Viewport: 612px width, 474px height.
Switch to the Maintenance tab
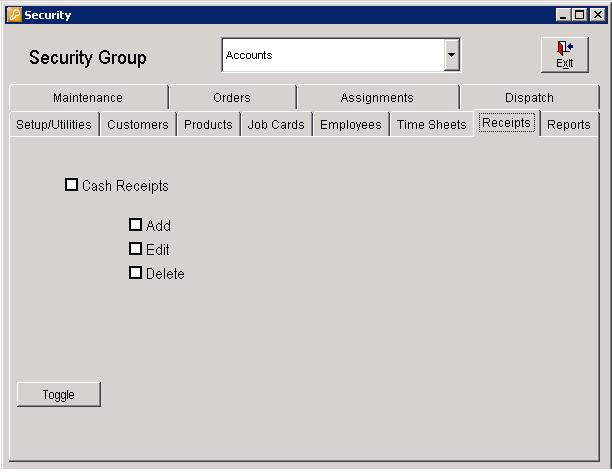click(88, 98)
